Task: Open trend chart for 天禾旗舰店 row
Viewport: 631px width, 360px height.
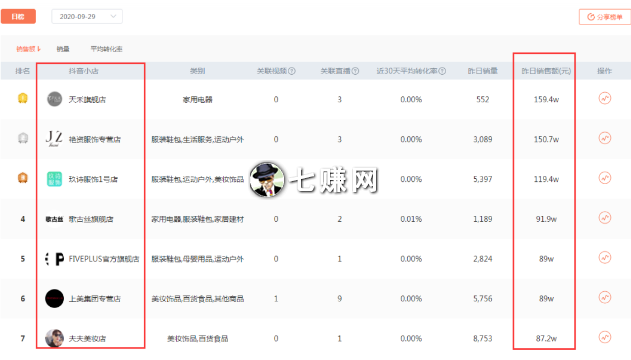Action: 604,99
